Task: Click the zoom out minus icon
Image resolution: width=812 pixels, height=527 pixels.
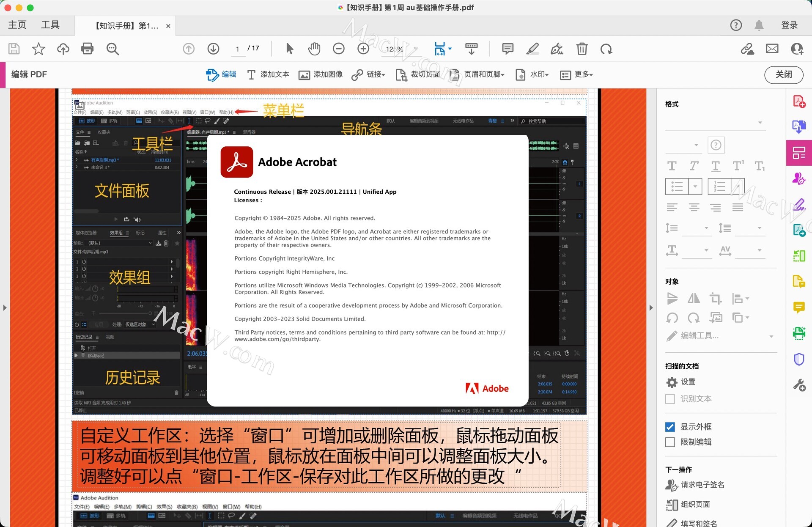Action: coord(338,49)
